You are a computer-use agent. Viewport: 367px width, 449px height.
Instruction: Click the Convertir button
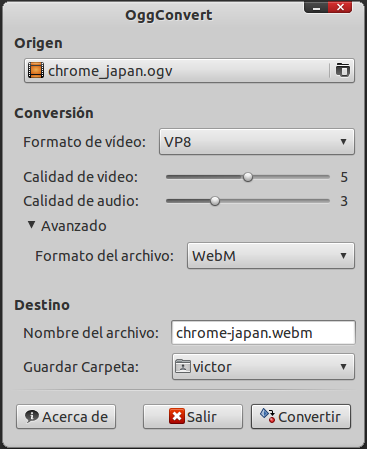click(301, 416)
